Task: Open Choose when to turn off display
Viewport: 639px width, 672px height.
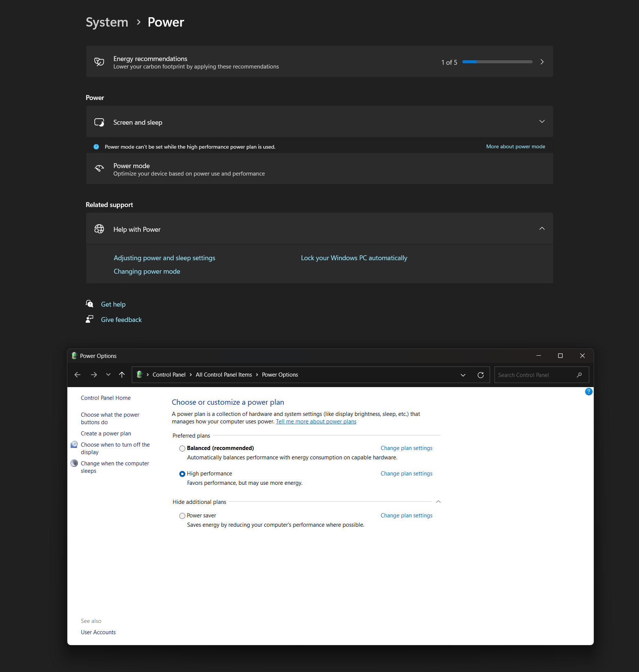Action: click(x=115, y=448)
